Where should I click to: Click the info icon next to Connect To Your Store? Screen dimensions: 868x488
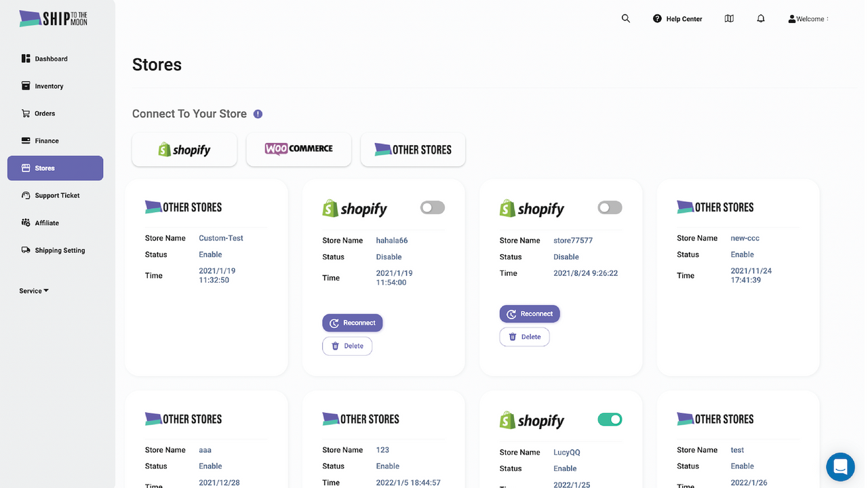click(x=258, y=114)
